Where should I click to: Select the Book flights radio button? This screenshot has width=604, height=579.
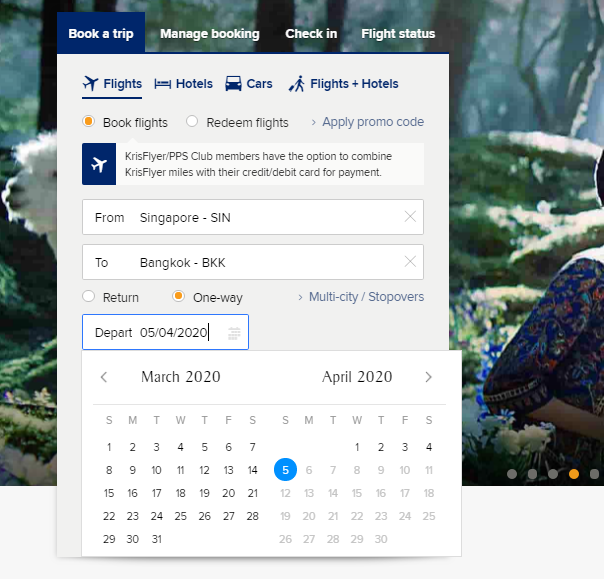(x=89, y=122)
